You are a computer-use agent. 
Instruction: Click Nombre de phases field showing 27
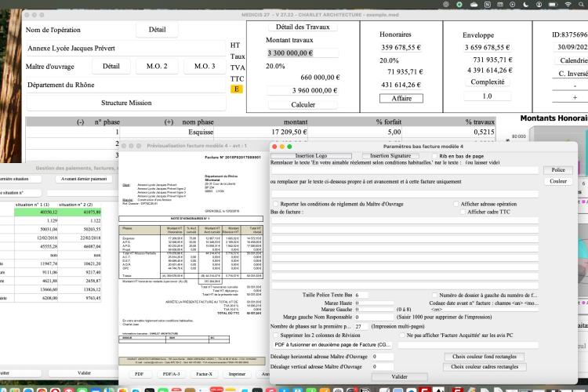click(361, 326)
